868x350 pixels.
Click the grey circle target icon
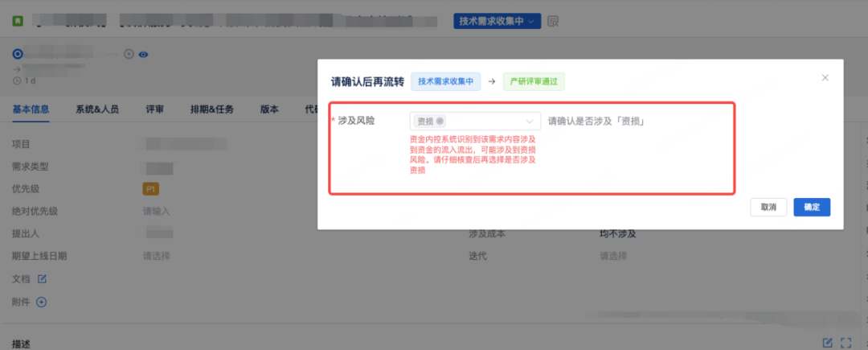(x=129, y=54)
